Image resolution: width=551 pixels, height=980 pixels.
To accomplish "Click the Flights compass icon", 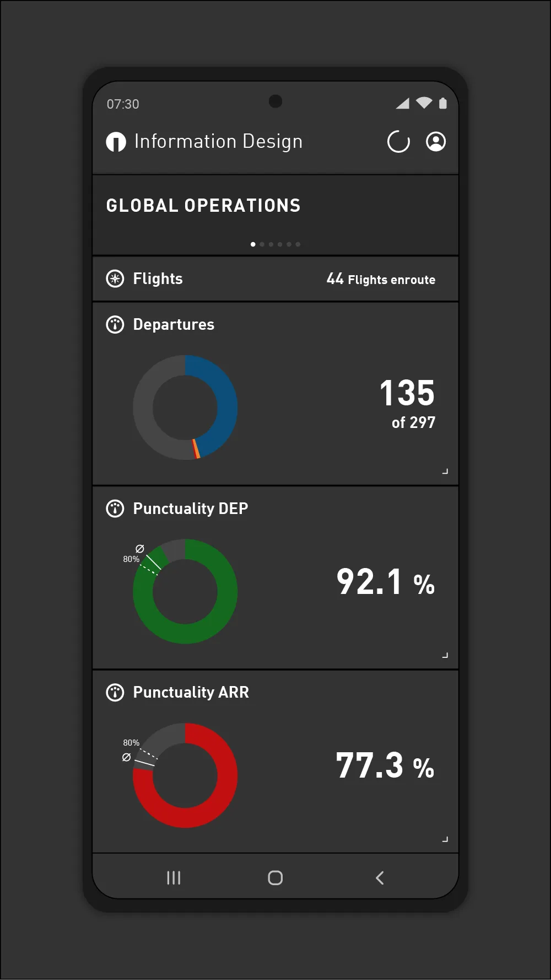I will (115, 279).
